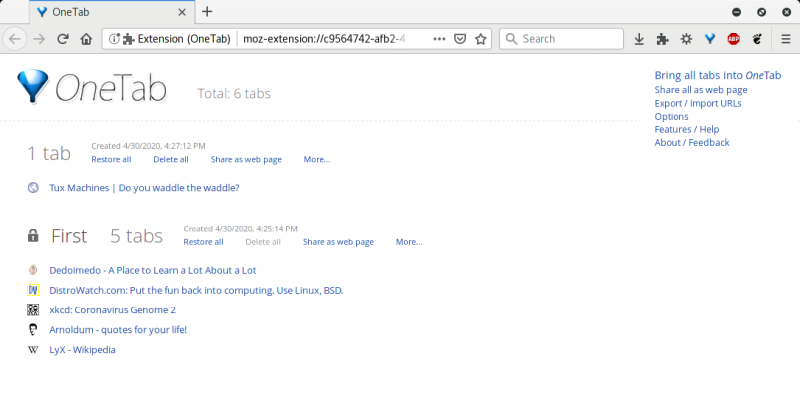Reload the current page

point(63,39)
